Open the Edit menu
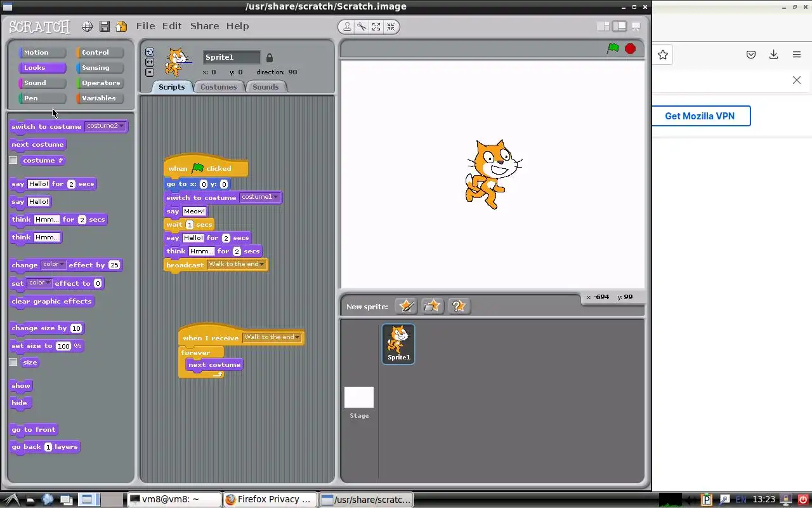 click(172, 26)
